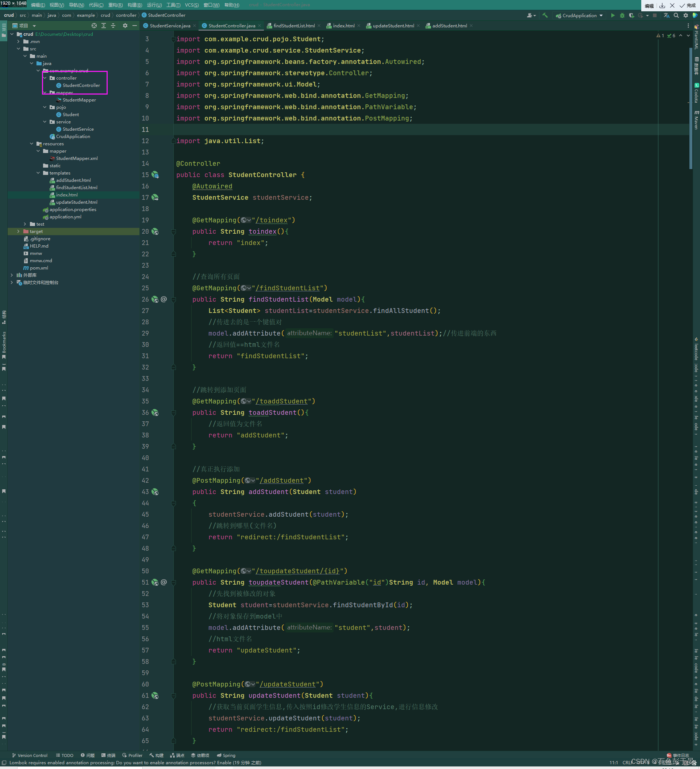The width and height of the screenshot is (700, 769).
Task: Open project panel options gear
Action: click(x=125, y=26)
